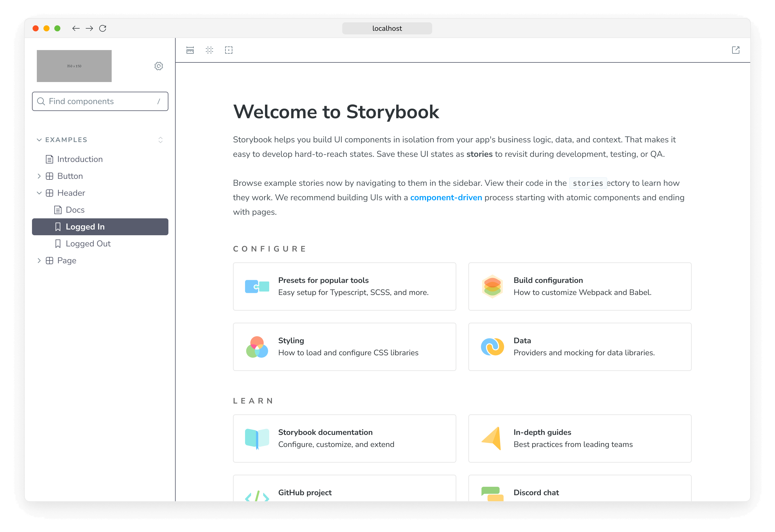775x532 pixels.
Task: Open the Introduction page
Action: [80, 159]
